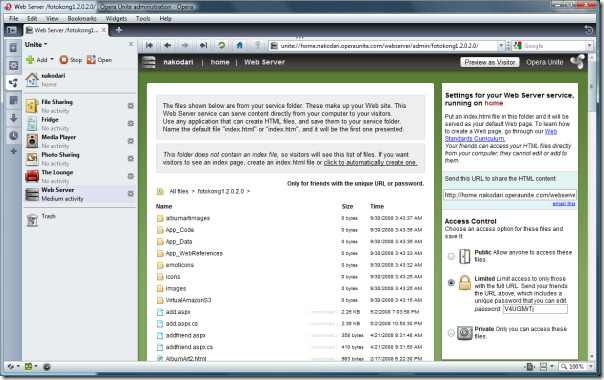Open the App_Code folder
Image resolution: width=604 pixels, height=380 pixels.
(x=180, y=230)
